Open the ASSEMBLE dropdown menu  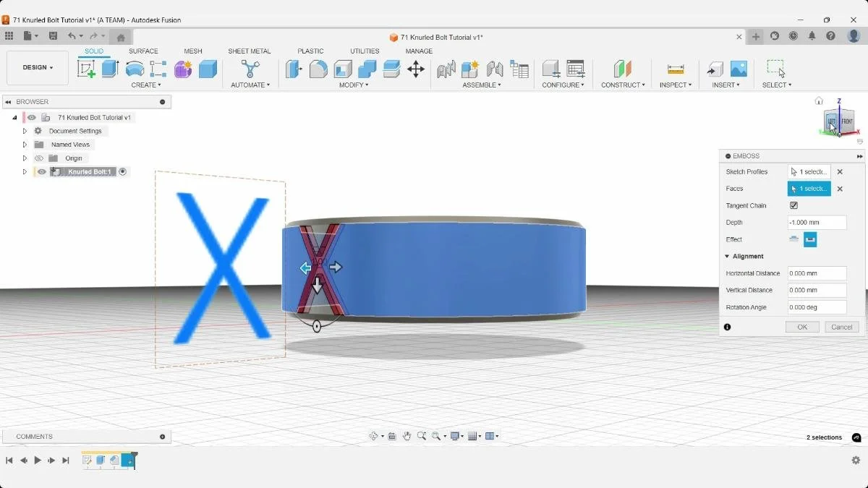coord(482,85)
